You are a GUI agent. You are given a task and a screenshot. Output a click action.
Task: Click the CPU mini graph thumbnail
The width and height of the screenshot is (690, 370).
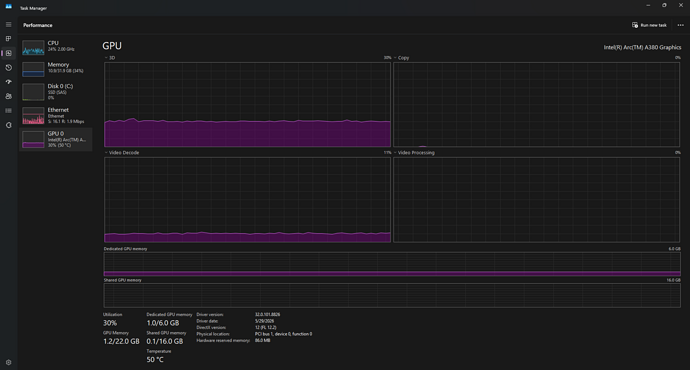[x=33, y=48]
